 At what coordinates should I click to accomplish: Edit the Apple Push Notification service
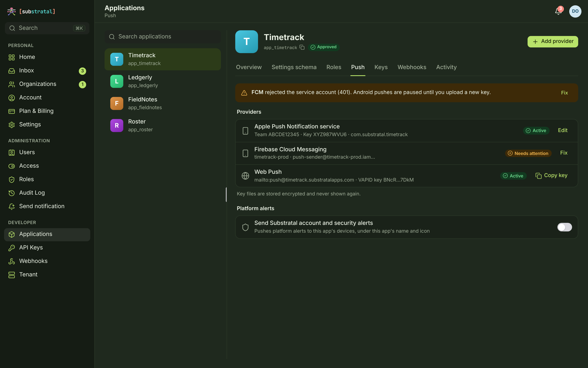coord(562,130)
